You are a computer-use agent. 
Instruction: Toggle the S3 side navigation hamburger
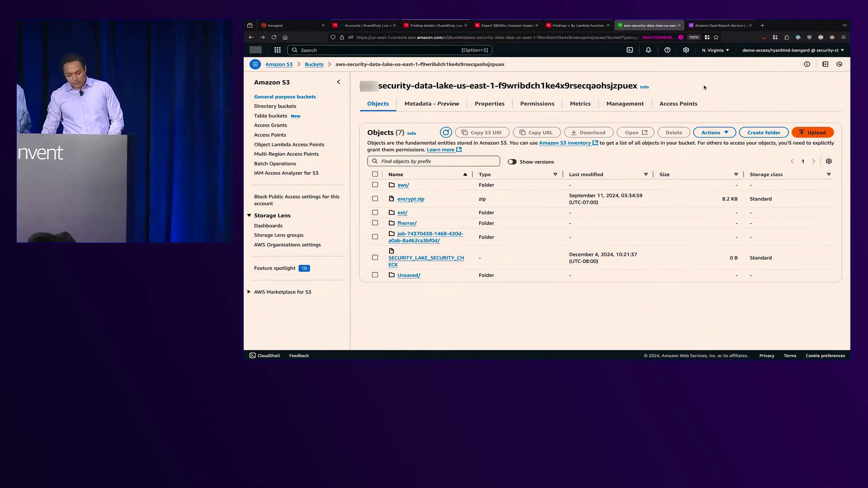pos(255,64)
